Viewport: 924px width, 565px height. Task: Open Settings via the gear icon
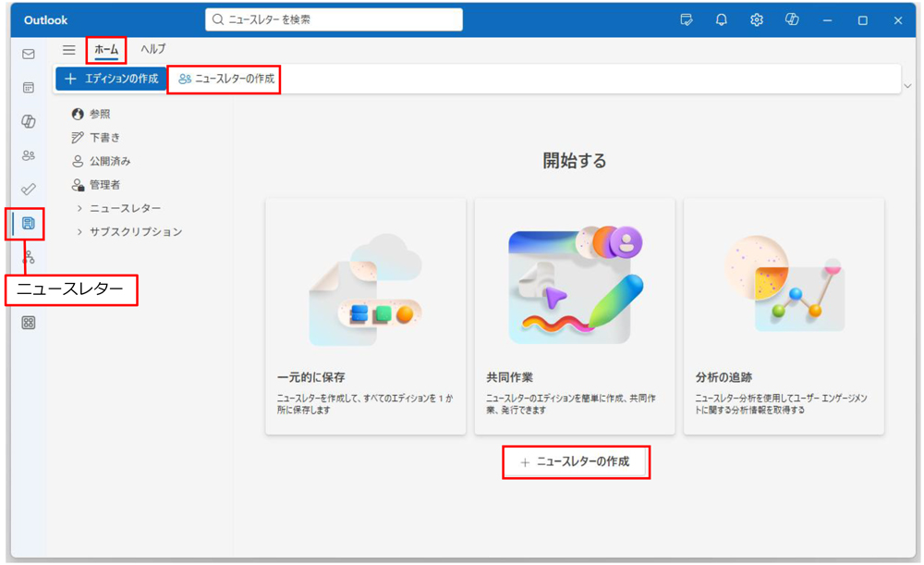[x=756, y=19]
